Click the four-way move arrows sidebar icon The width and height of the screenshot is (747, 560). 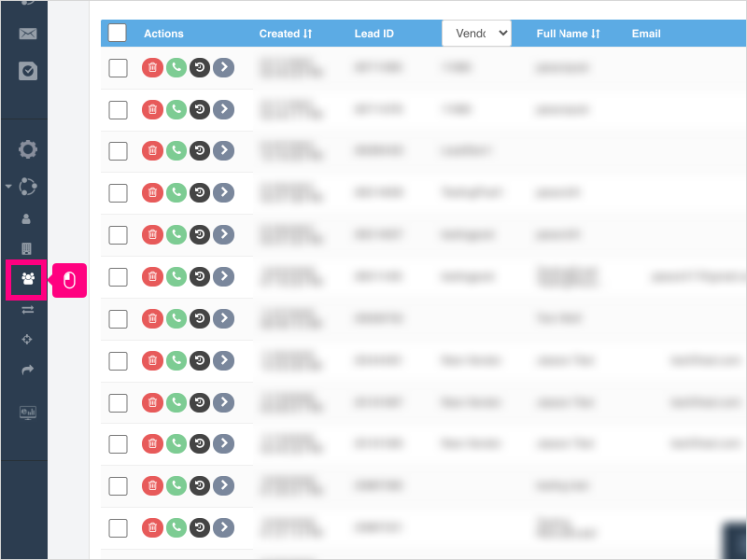(27, 340)
